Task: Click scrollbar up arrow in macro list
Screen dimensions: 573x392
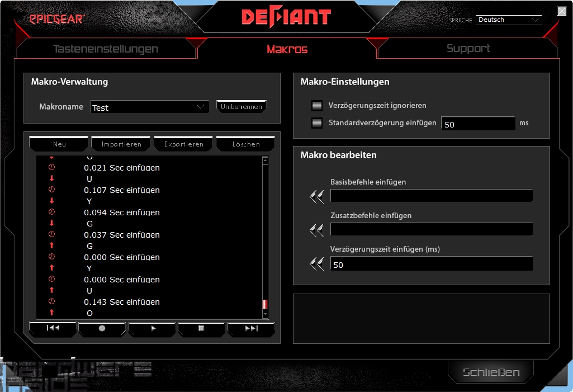Action: click(x=266, y=160)
